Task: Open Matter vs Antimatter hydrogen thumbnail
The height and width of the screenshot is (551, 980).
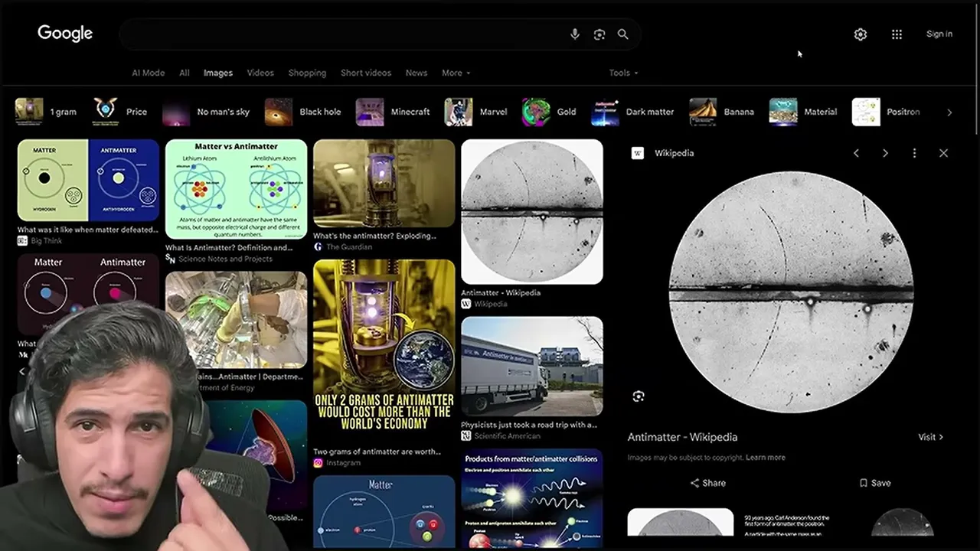Action: [x=88, y=180]
